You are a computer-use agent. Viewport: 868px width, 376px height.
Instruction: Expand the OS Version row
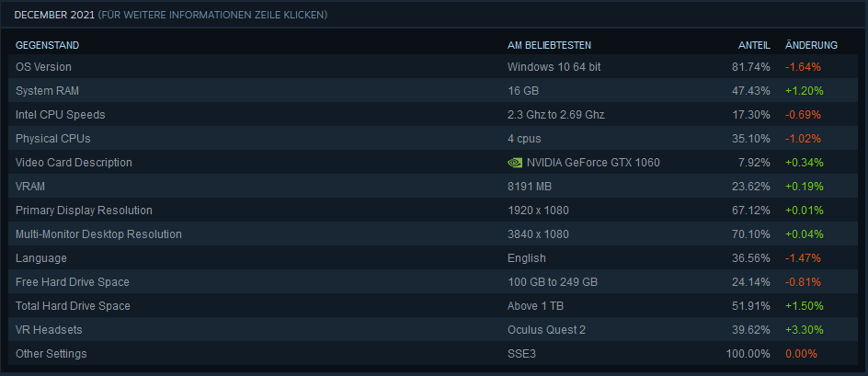click(x=433, y=66)
